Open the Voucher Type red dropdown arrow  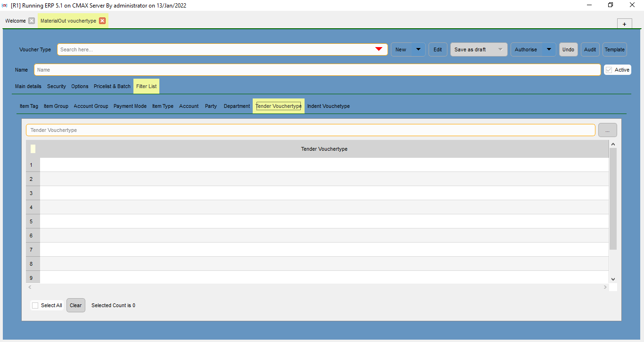pyautogui.click(x=379, y=49)
